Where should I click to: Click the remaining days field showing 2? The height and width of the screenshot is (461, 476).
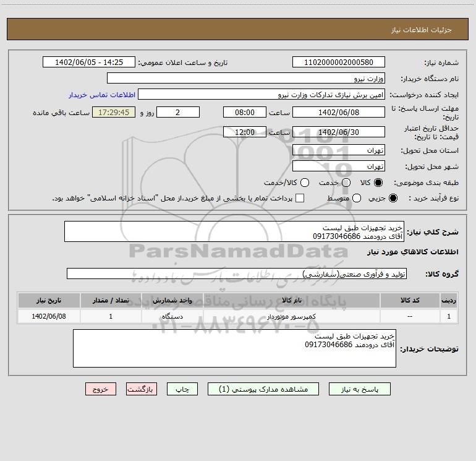178,112
